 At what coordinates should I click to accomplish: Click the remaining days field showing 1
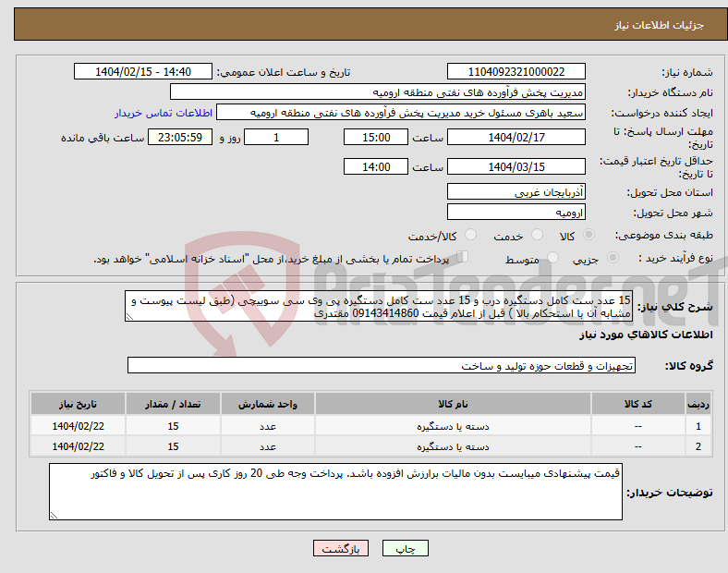tap(276, 137)
